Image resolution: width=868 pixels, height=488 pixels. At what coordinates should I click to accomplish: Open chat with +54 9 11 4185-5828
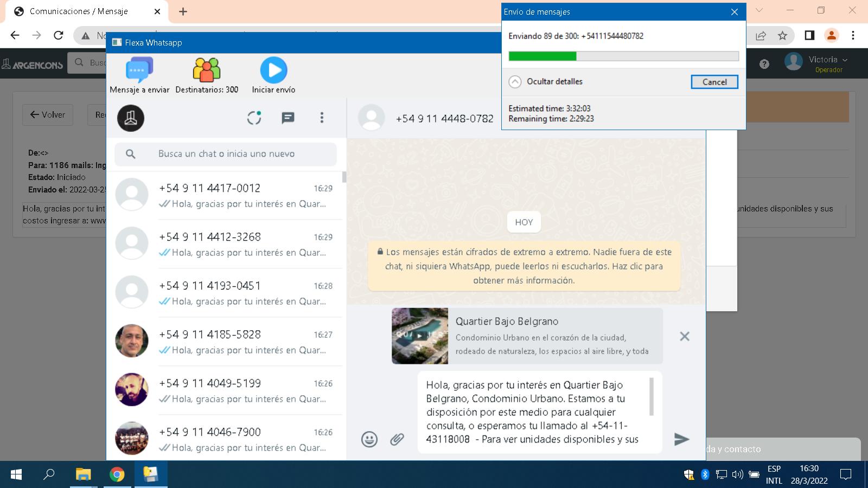(224, 342)
